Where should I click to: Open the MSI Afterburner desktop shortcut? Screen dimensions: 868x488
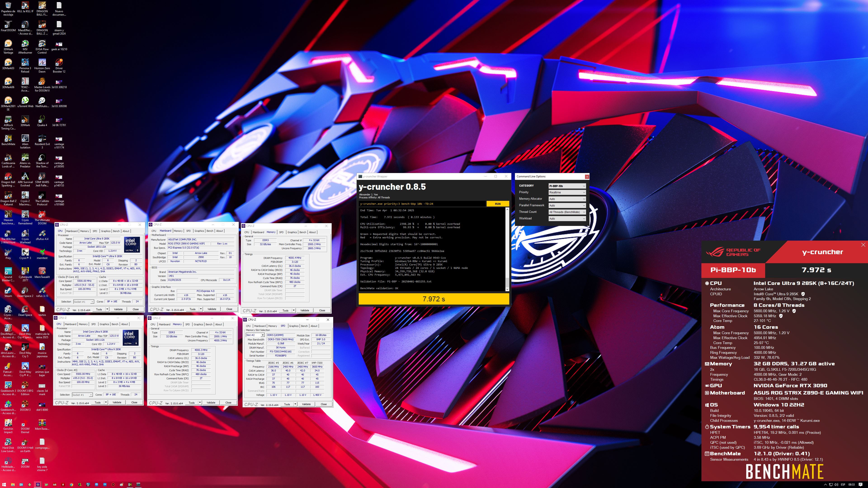click(x=25, y=47)
